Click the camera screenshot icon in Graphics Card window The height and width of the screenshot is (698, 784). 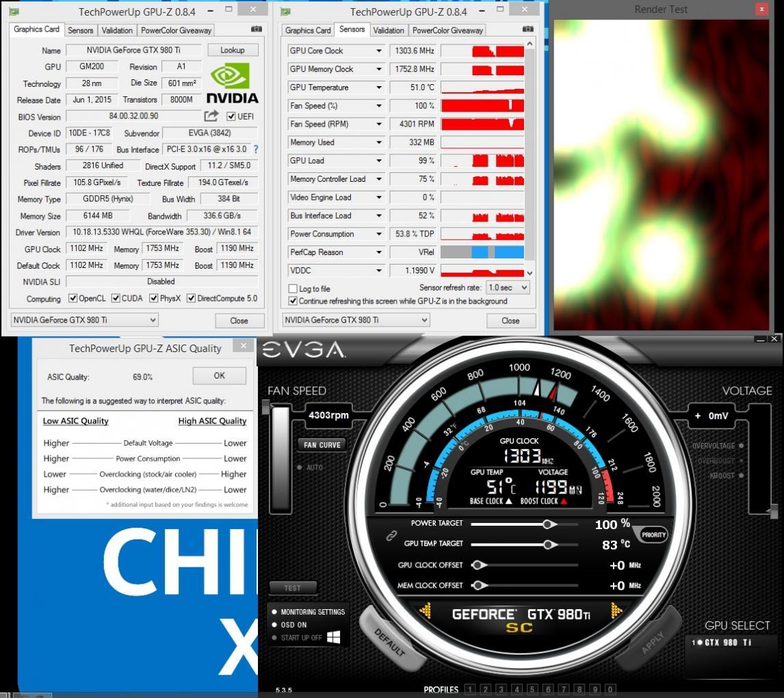(257, 29)
